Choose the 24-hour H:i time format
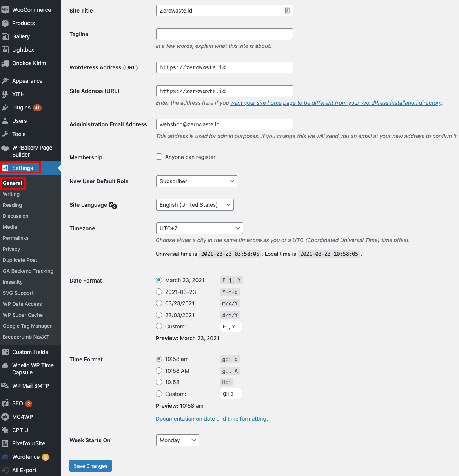This screenshot has height=476, width=459. 159,382
